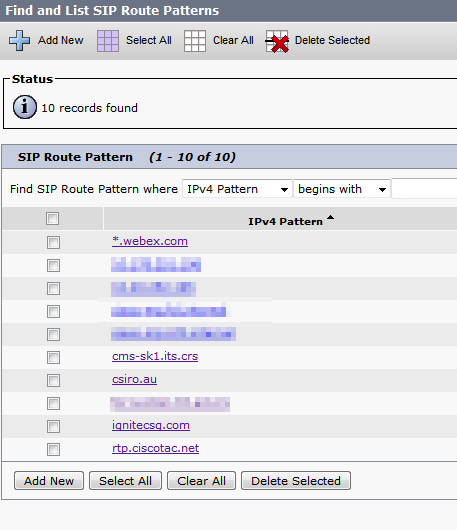Open the cms-sk1.its.crs pattern link
The image size is (457, 530).
[x=155, y=356]
